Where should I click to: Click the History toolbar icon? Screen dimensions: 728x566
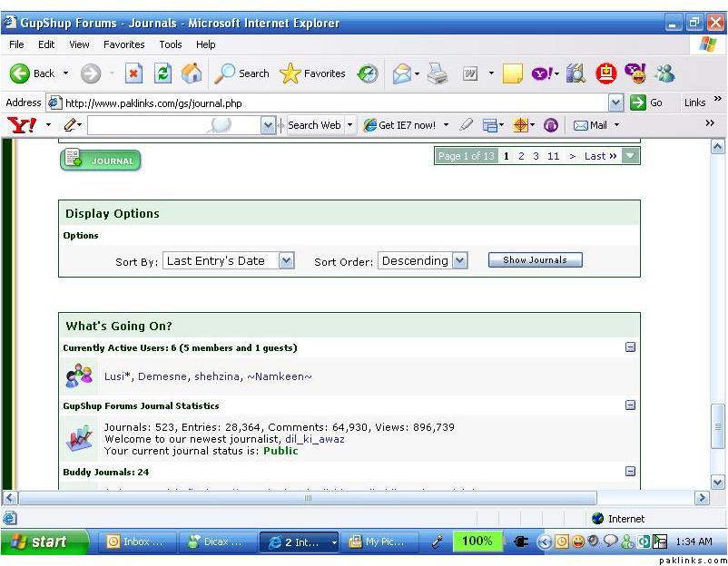coord(368,73)
